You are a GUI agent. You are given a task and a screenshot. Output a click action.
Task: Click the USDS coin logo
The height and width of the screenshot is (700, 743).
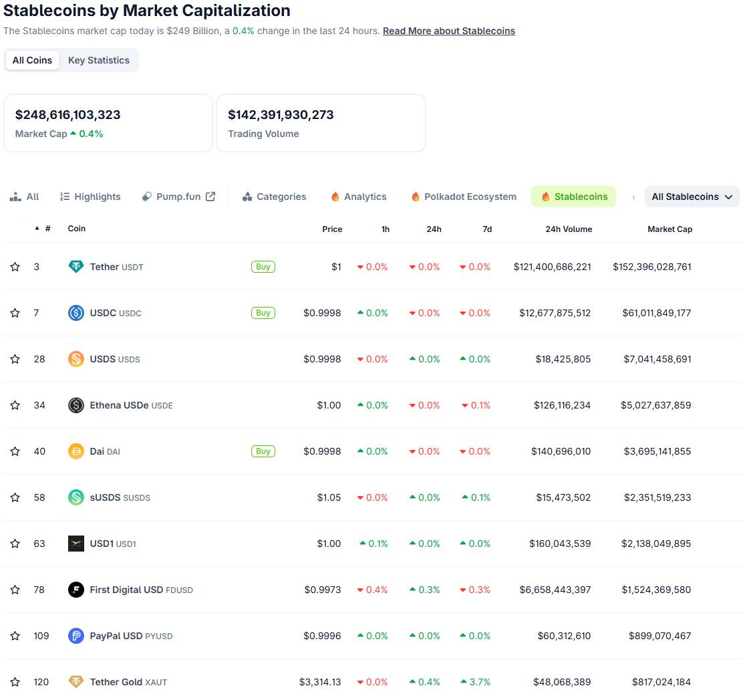click(x=76, y=359)
